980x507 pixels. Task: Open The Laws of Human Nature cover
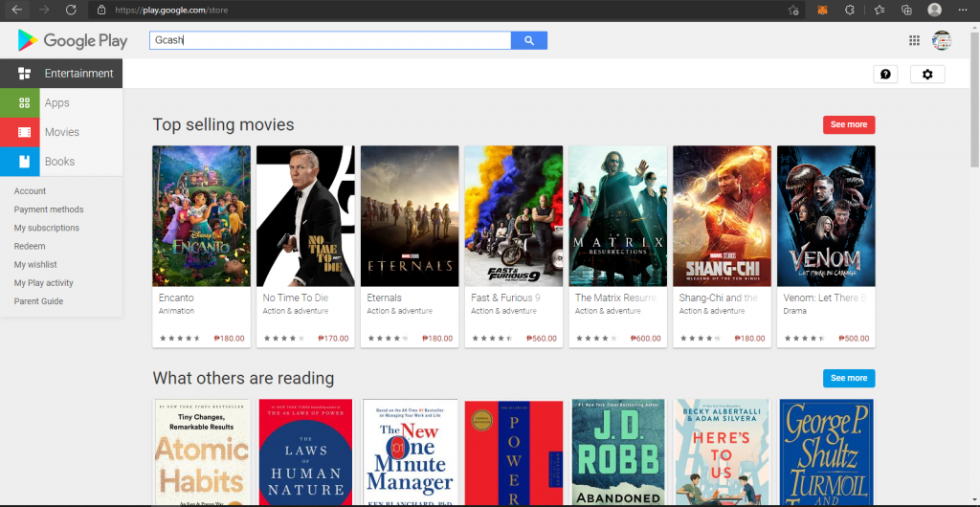tap(305, 452)
